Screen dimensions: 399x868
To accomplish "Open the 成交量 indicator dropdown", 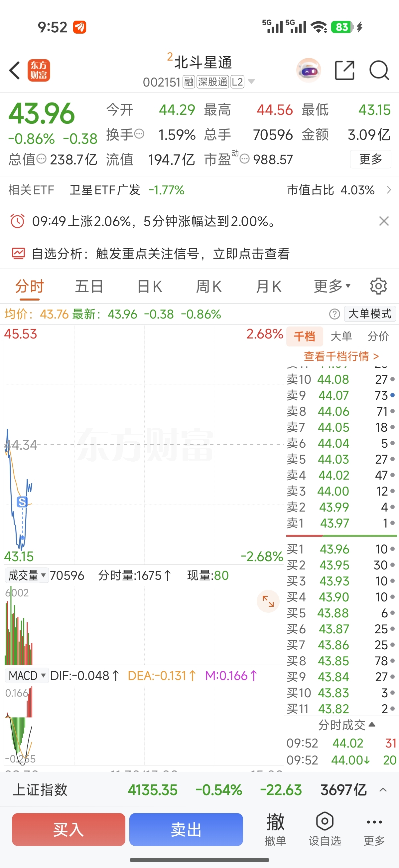I will pyautogui.click(x=27, y=575).
